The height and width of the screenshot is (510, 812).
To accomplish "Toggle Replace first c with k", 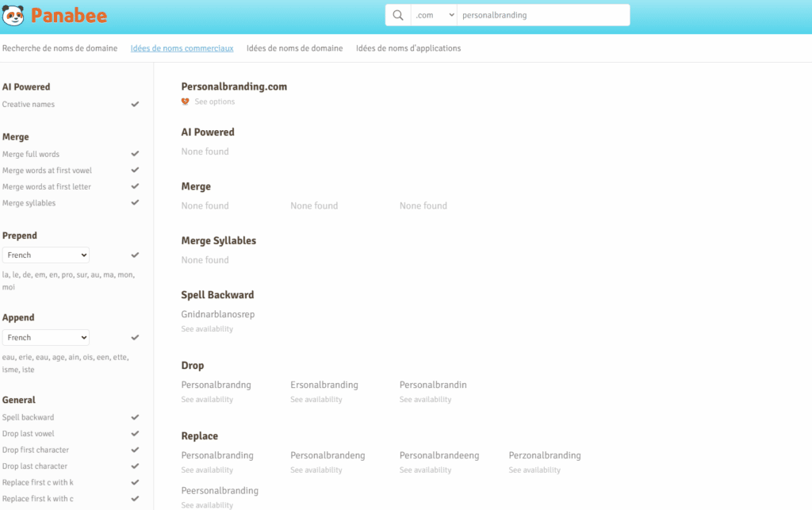I will (135, 482).
